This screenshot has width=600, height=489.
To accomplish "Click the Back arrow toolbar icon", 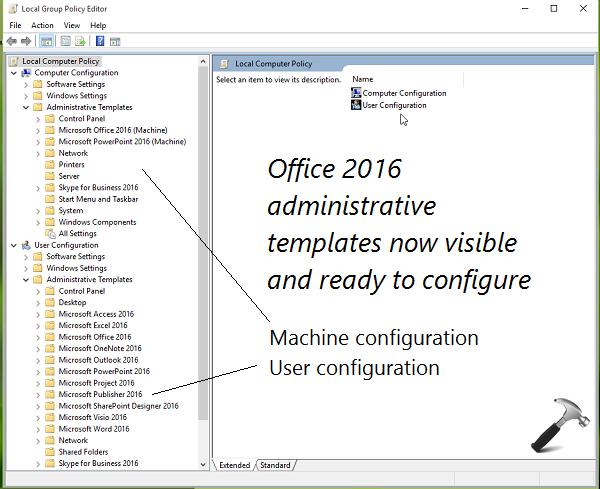I will point(12,41).
